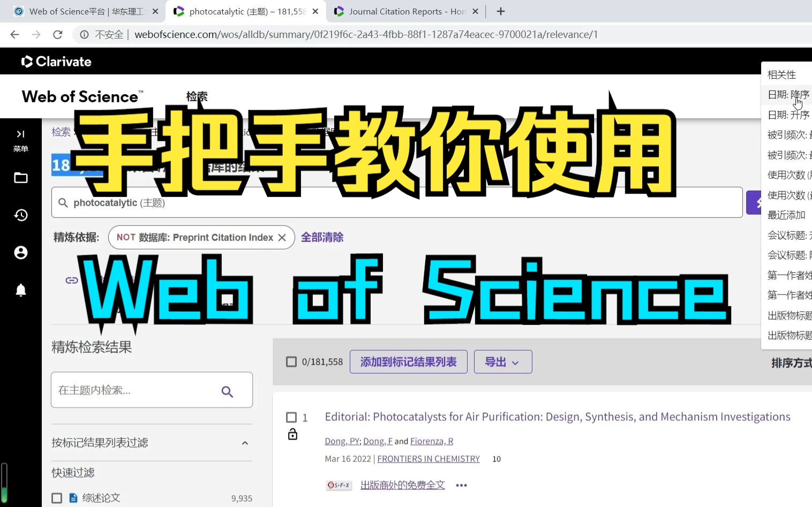Enable the review articles filter checkbox
Image resolution: width=812 pixels, height=507 pixels.
[x=57, y=498]
